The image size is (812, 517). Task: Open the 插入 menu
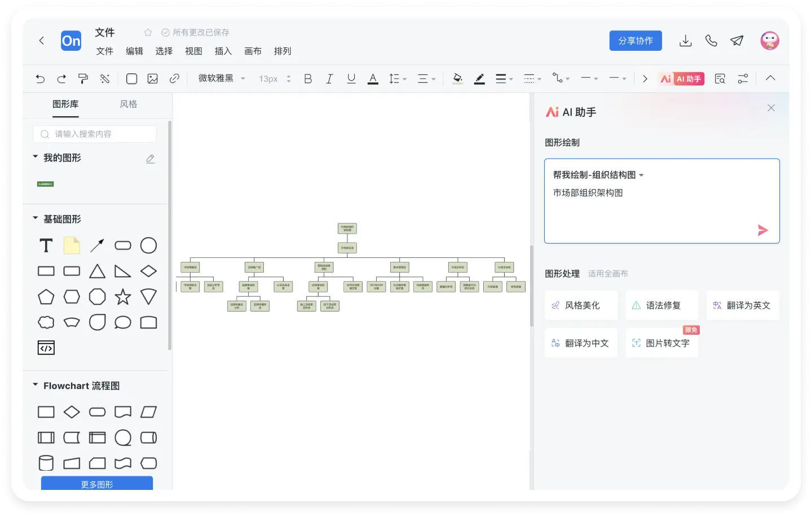[x=223, y=51]
